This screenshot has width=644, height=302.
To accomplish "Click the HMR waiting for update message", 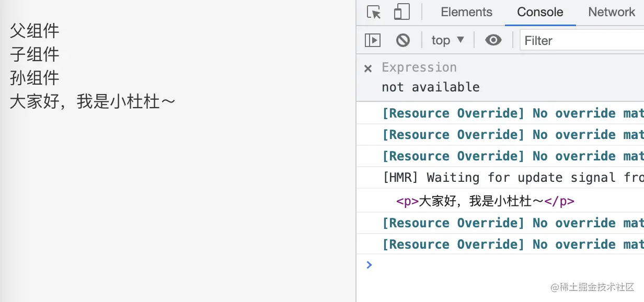I will [513, 178].
